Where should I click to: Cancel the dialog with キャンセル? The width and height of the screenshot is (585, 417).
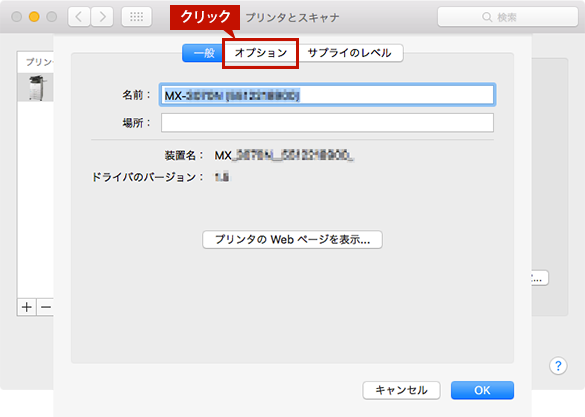[401, 390]
